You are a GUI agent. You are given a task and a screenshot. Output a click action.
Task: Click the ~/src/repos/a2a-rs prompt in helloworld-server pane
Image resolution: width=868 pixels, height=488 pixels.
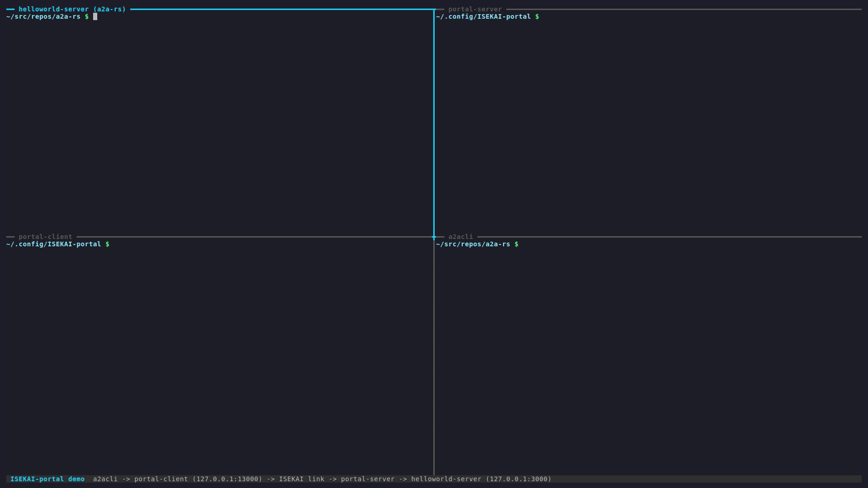[x=47, y=17]
